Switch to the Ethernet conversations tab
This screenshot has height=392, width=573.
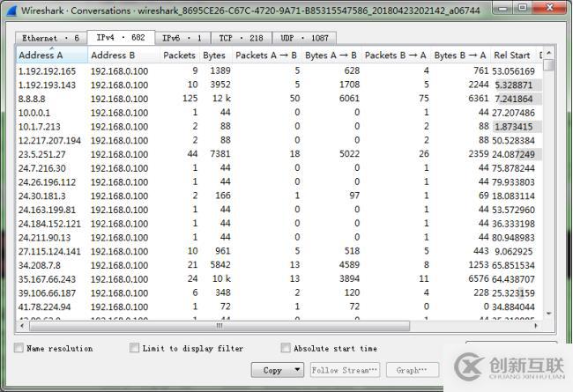[x=51, y=38]
